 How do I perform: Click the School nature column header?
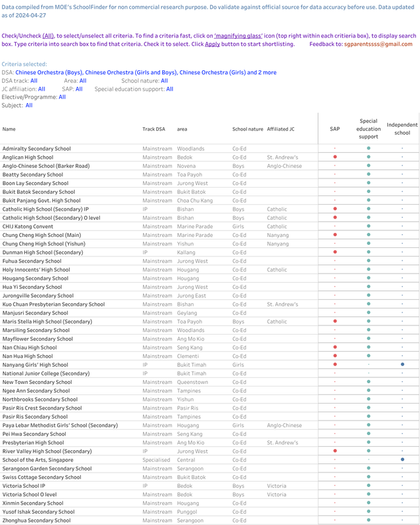pos(248,129)
